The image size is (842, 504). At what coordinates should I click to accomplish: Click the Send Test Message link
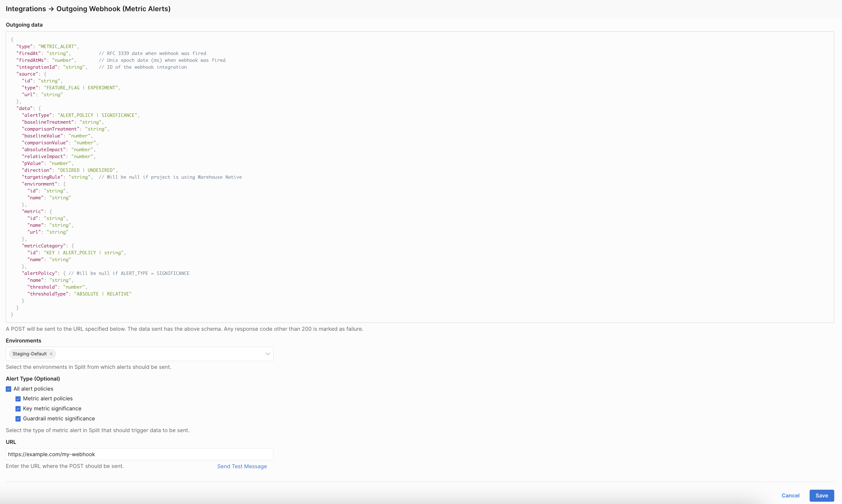point(242,466)
